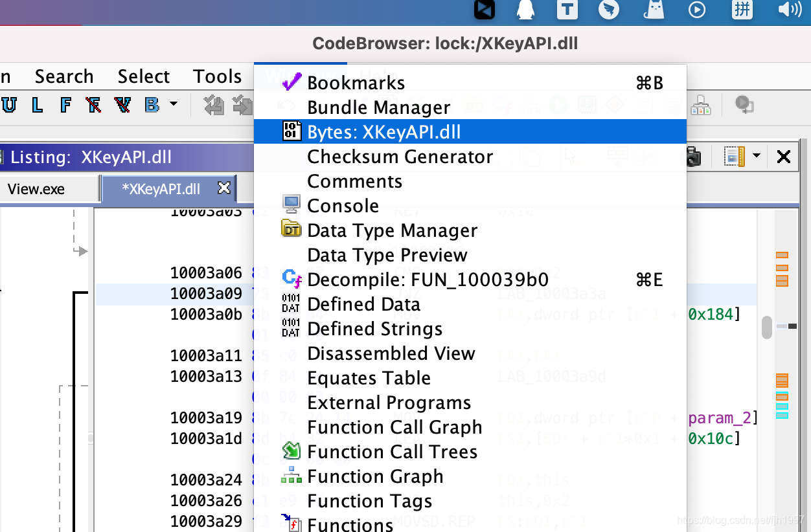Image resolution: width=811 pixels, height=532 pixels.
Task: Open Function Call Trees entry
Action: point(470,452)
